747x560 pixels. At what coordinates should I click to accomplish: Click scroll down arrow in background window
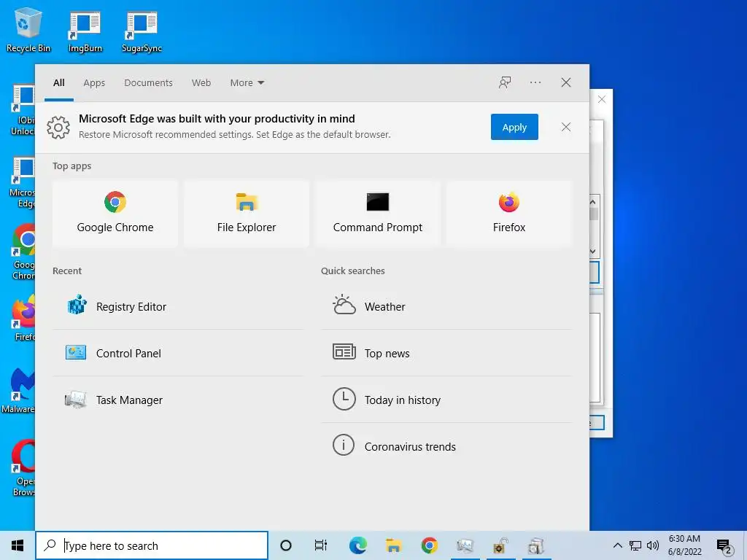point(593,252)
